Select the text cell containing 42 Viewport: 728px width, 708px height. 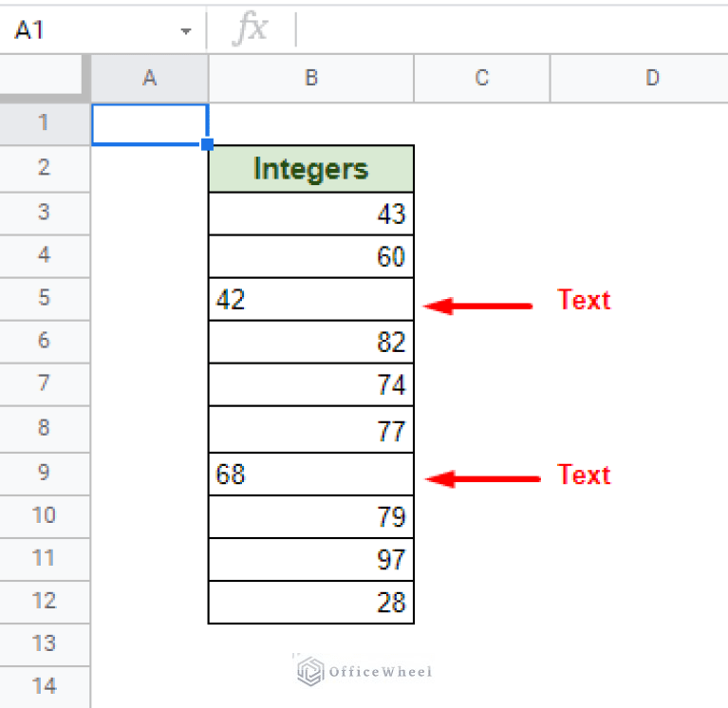click(310, 299)
